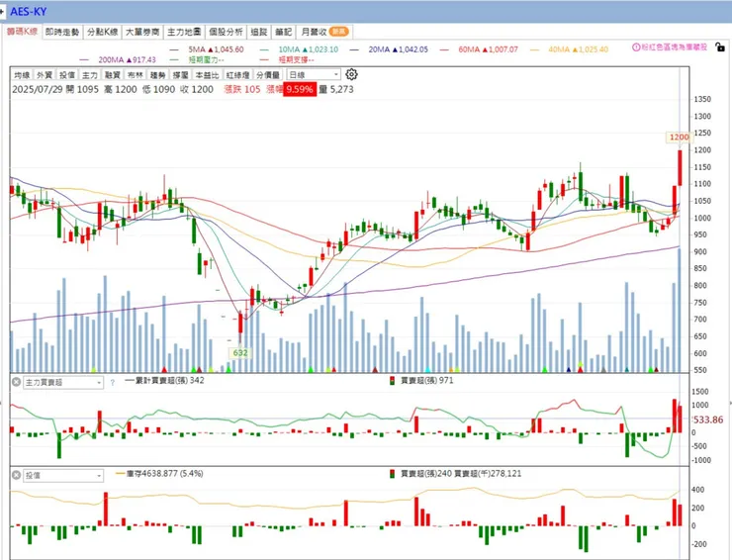Select the 個股分析 tab

tap(226, 32)
